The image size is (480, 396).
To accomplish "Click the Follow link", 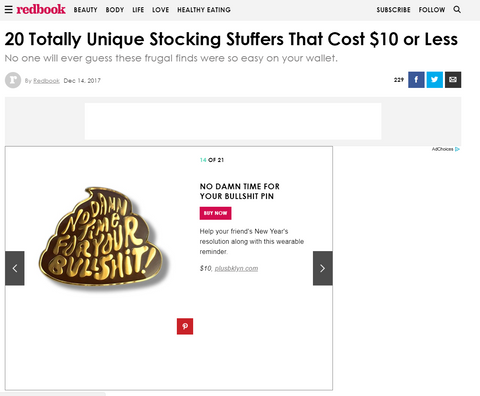I will coord(432,10).
